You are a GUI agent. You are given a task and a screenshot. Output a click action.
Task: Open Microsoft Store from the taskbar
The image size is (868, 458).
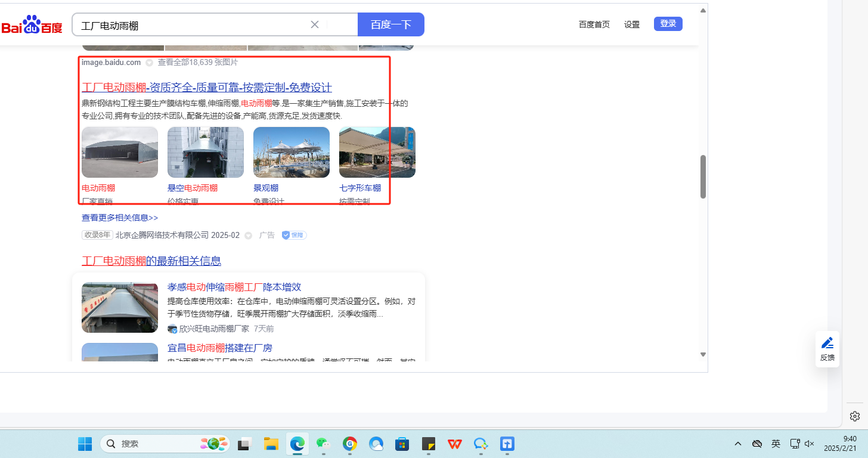(x=402, y=444)
